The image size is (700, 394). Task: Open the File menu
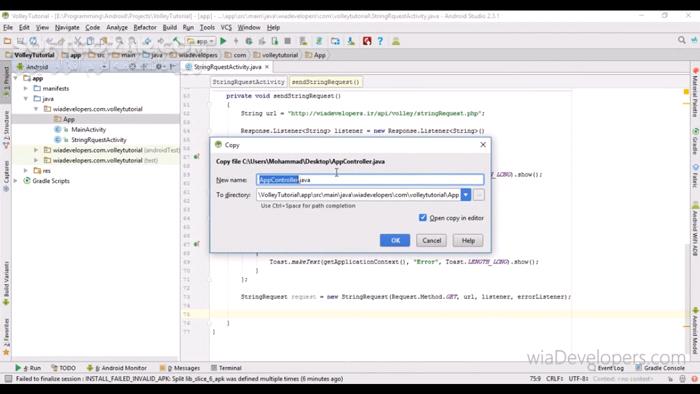tap(8, 27)
